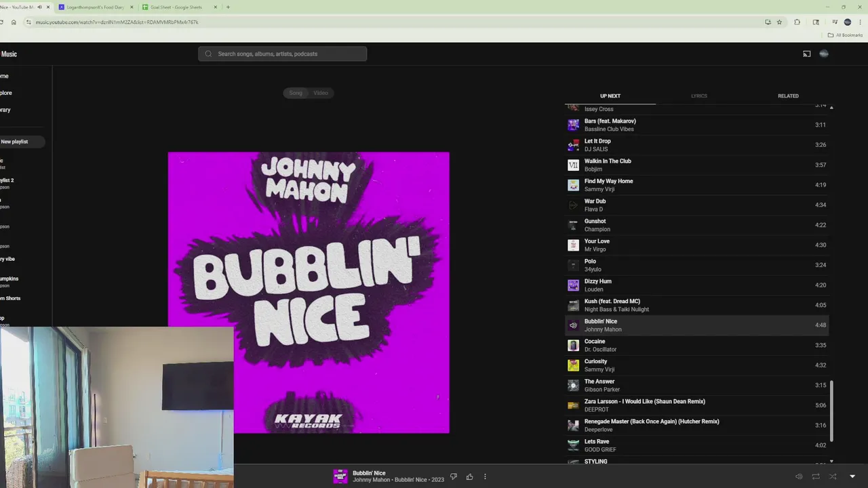
Task: Open the RELATED tab
Action: pyautogui.click(x=788, y=96)
